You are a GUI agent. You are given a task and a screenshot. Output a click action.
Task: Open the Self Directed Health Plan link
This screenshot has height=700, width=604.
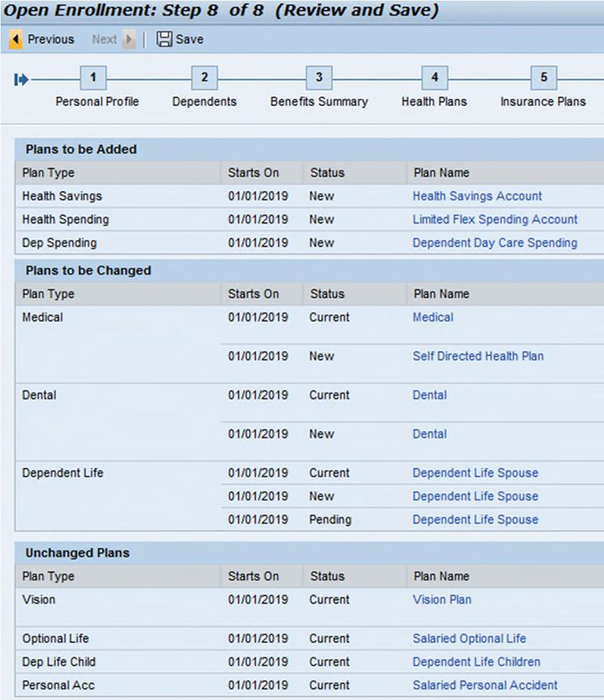pos(478,356)
